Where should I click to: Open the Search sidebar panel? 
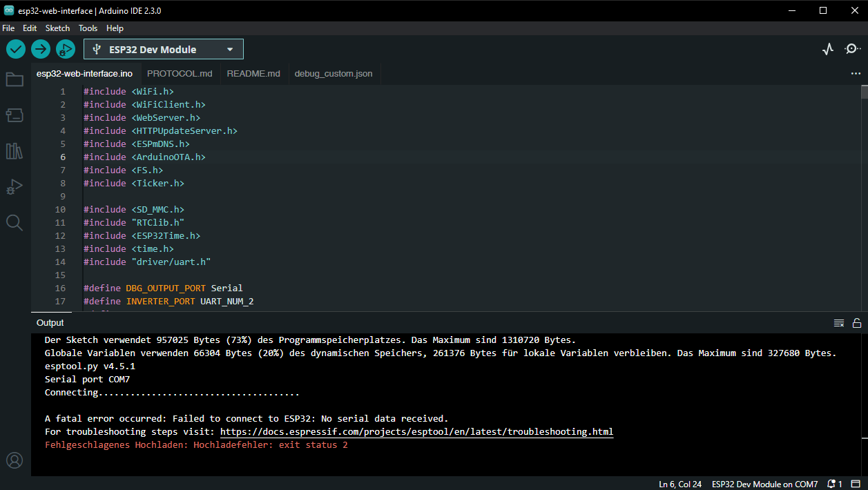pos(15,222)
